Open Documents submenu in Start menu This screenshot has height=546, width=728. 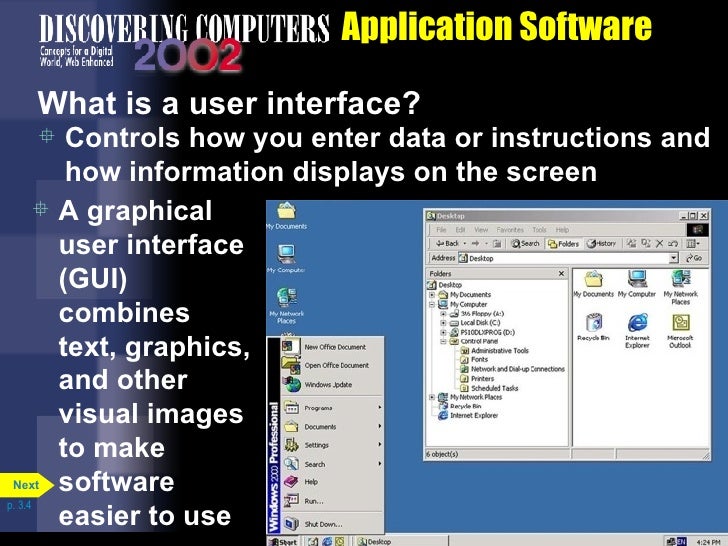pos(332,427)
